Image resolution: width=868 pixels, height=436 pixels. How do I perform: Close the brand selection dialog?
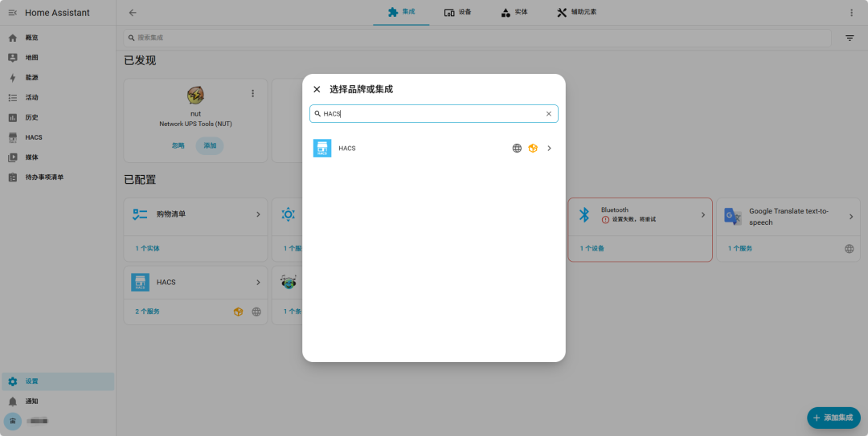tap(317, 89)
